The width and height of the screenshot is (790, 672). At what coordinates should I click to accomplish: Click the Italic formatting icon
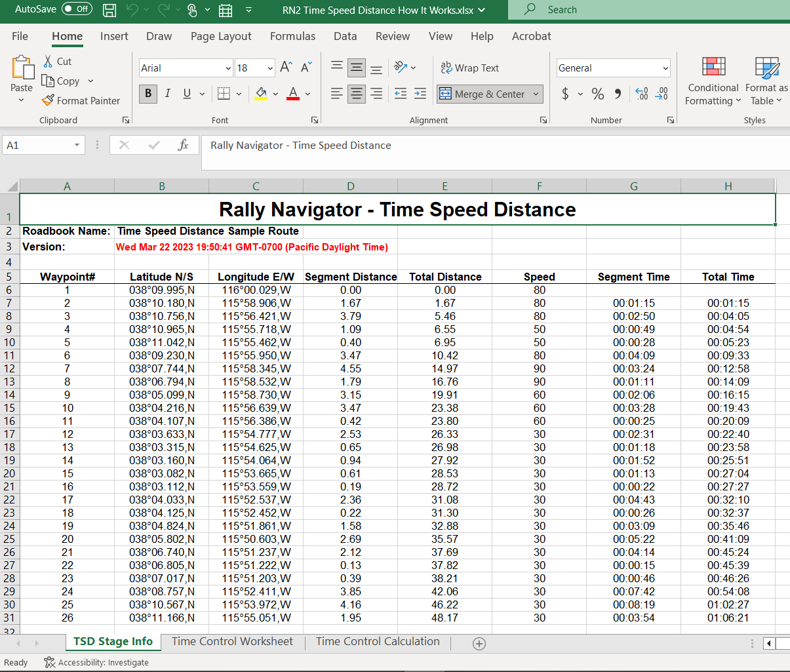(x=168, y=93)
